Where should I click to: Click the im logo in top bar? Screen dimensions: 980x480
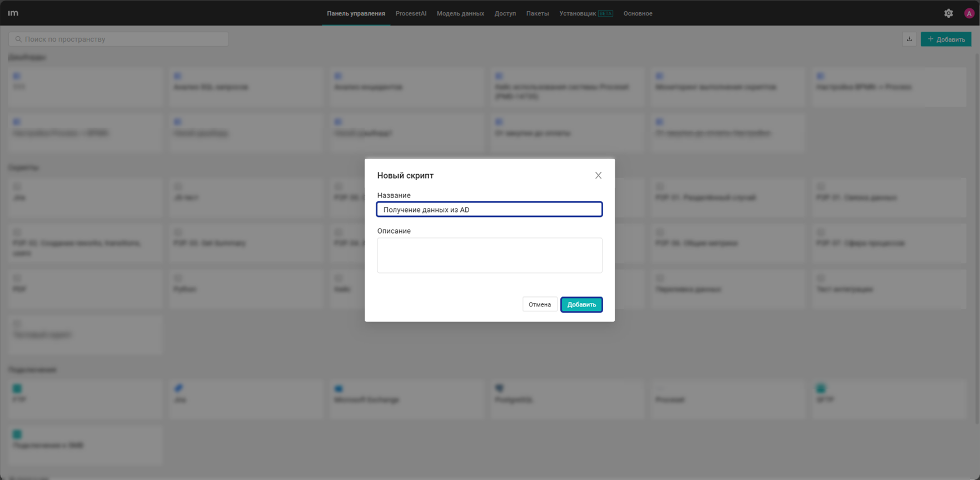pos(13,13)
